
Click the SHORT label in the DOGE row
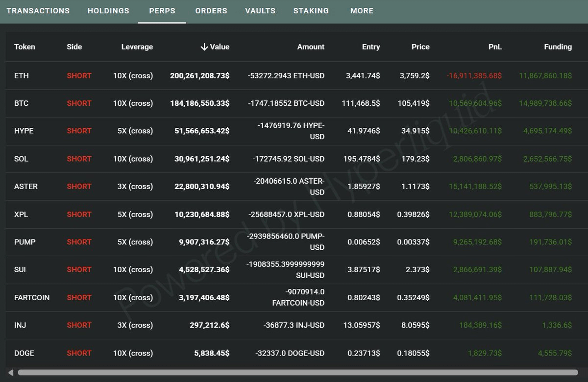point(79,353)
